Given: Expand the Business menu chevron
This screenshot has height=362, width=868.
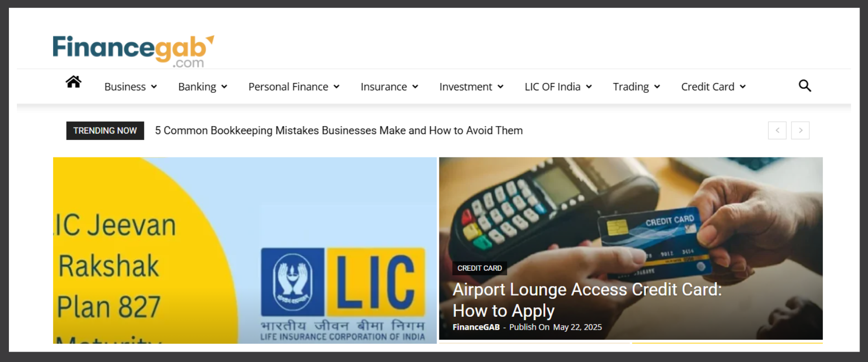Looking at the screenshot, I should tap(154, 87).
